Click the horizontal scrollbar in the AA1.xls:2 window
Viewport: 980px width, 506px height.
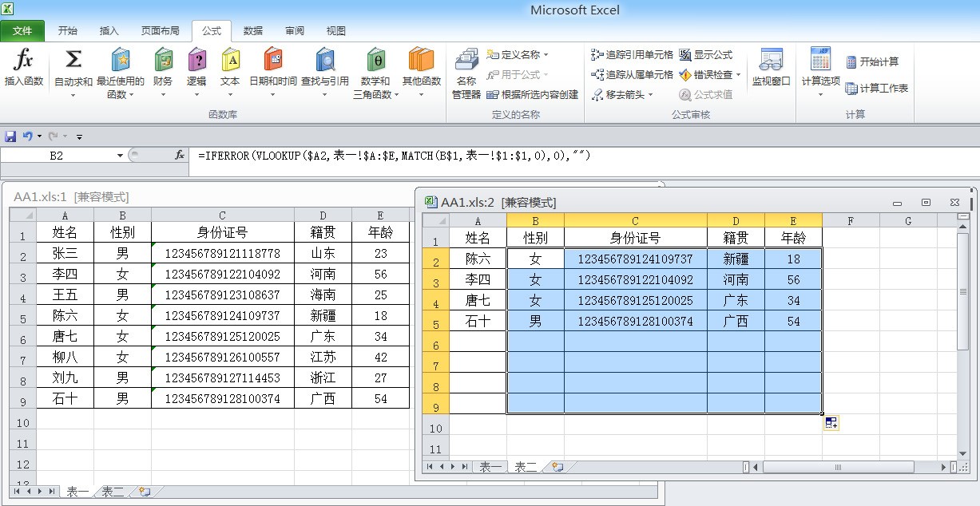tap(838, 467)
